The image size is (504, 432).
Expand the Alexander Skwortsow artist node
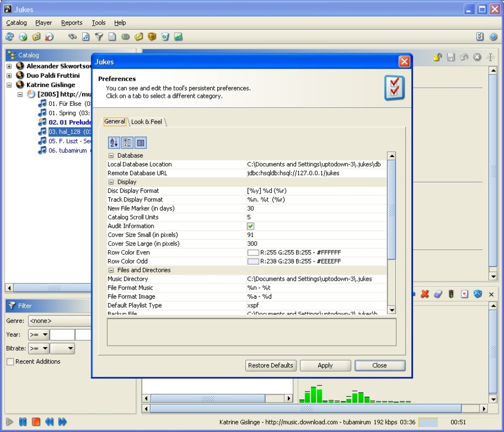tap(9, 66)
